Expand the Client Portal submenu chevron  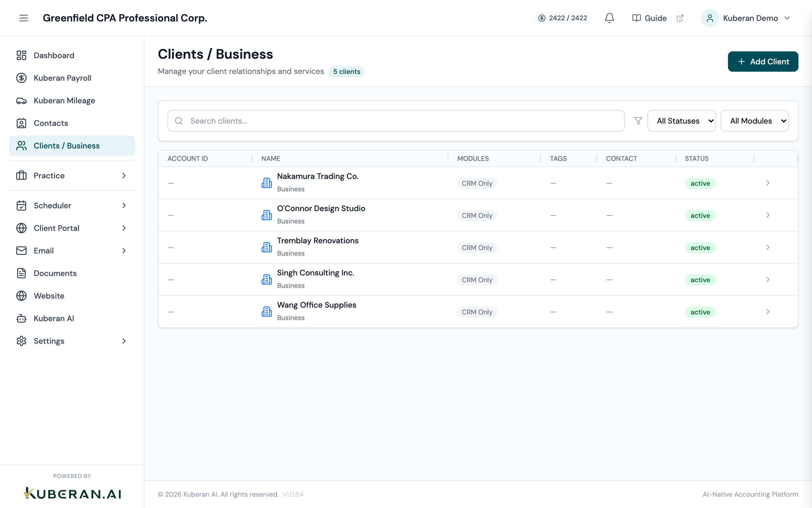click(124, 228)
